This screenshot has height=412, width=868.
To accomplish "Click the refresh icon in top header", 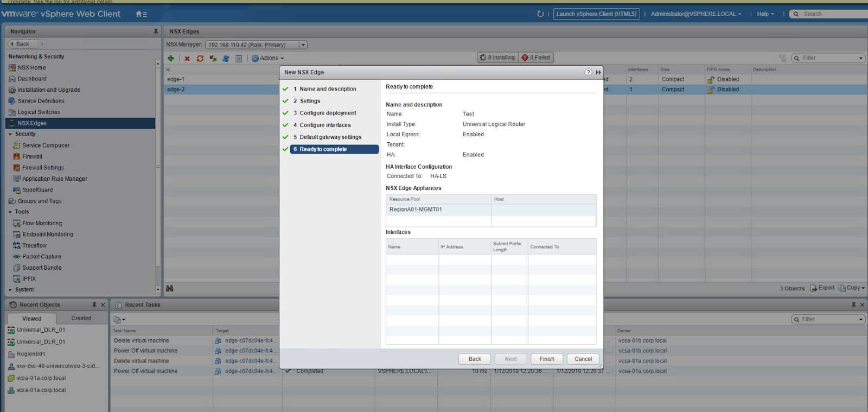I will pyautogui.click(x=540, y=14).
